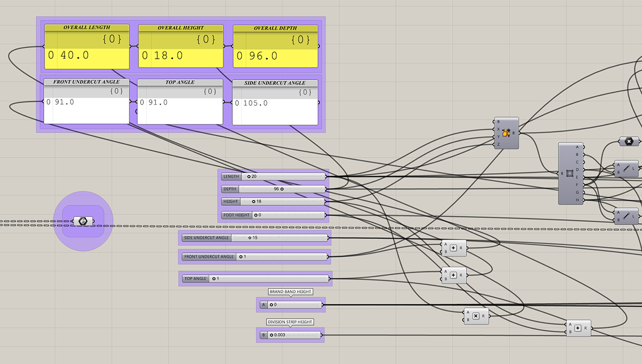Select the addition component beside Top Angle slider
The width and height of the screenshot is (642, 364).
[453, 275]
